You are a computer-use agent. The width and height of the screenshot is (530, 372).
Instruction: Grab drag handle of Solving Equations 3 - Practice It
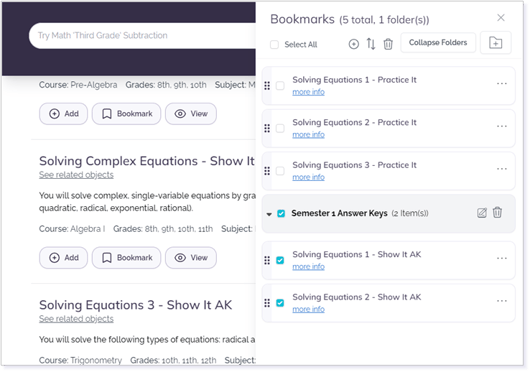(267, 171)
